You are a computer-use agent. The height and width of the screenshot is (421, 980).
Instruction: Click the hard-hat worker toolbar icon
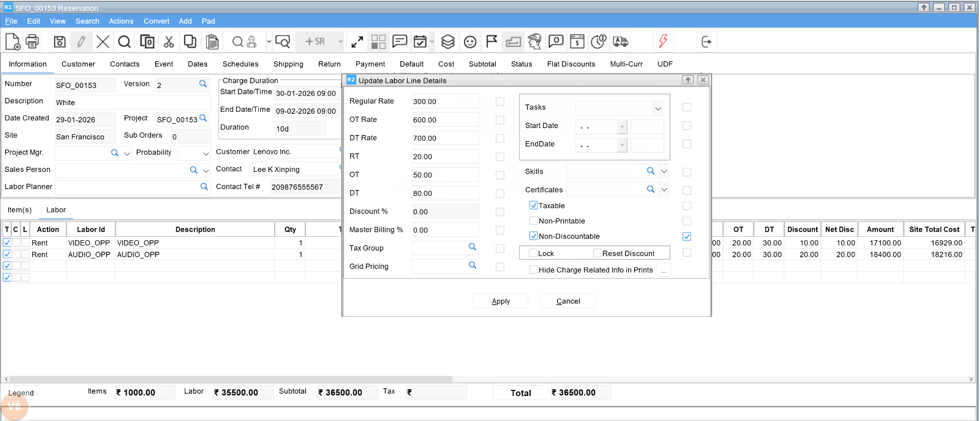coord(534,41)
